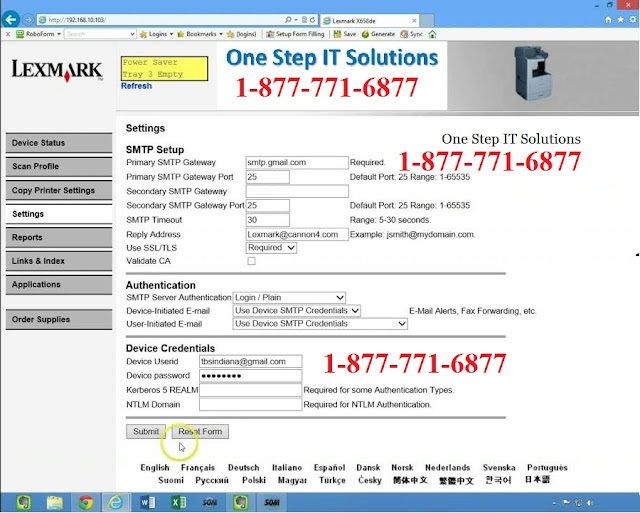Click NTLM Domain field
640x513 pixels.
[251, 404]
